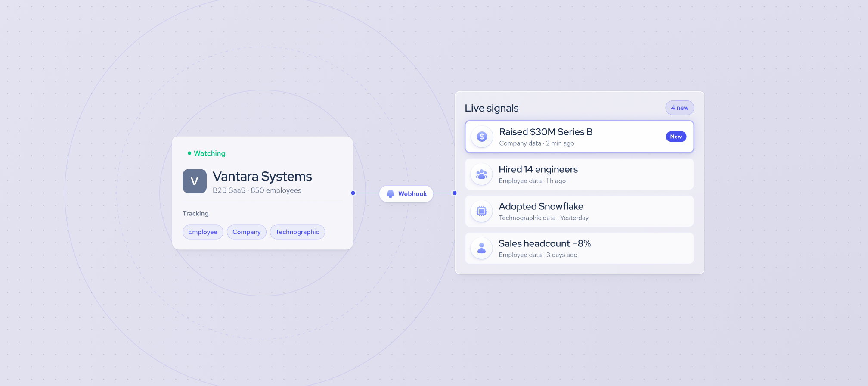Click the blue New badge

(676, 137)
